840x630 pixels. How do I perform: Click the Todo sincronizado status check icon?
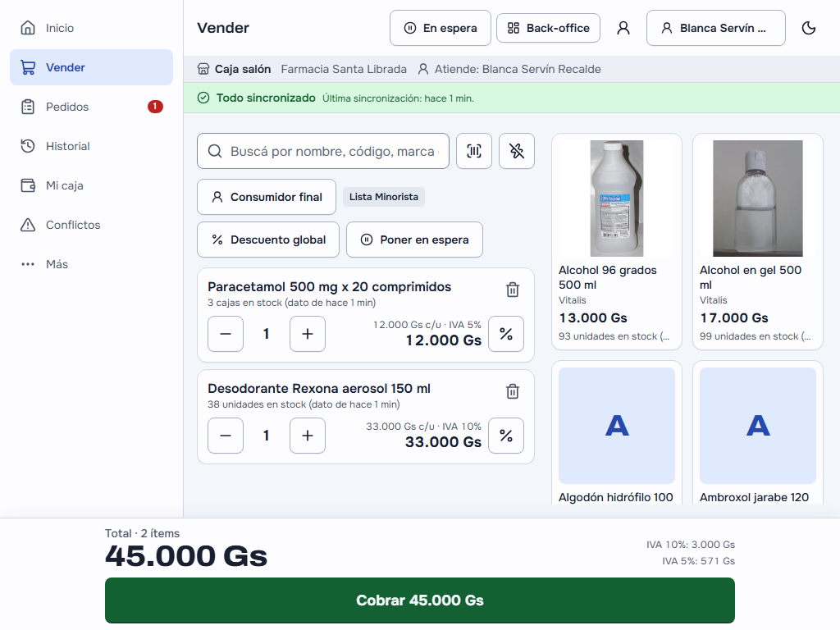pyautogui.click(x=203, y=98)
